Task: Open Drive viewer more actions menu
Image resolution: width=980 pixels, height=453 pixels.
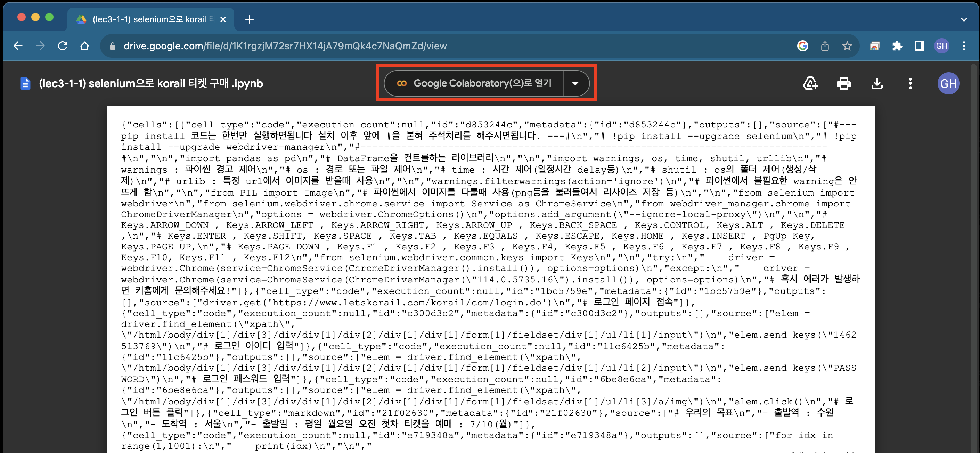Action: pos(910,83)
